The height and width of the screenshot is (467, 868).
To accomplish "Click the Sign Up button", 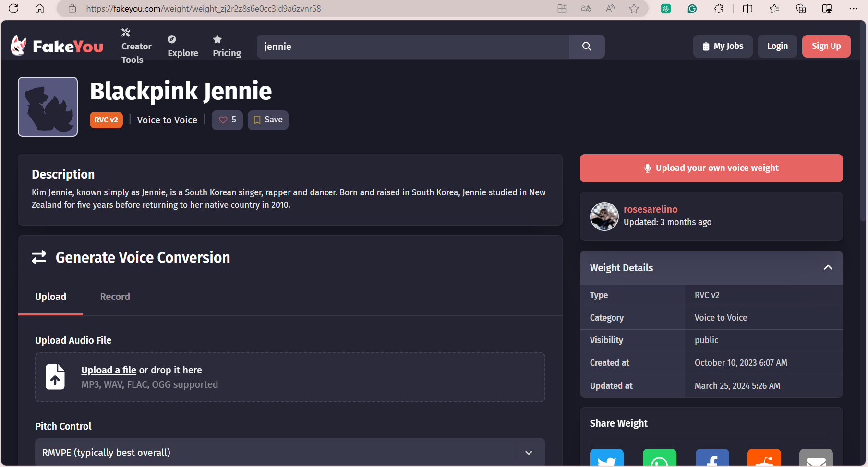I will (826, 46).
